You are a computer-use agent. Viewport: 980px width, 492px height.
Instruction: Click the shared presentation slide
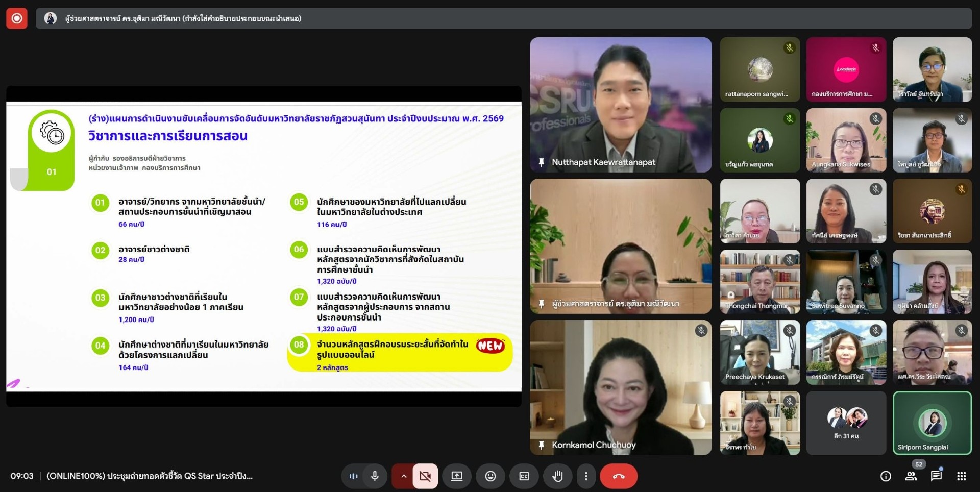click(264, 247)
